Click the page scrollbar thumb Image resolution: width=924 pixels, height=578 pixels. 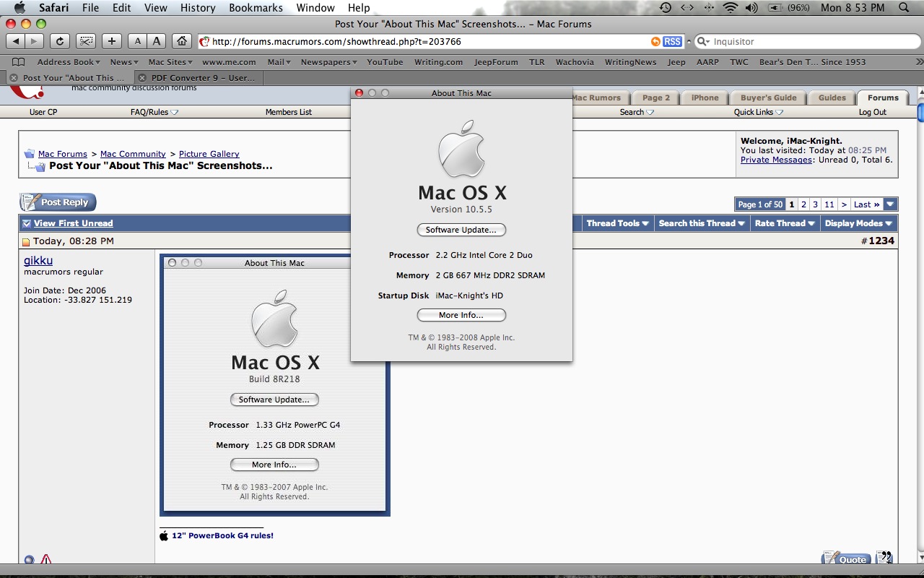[x=920, y=113]
